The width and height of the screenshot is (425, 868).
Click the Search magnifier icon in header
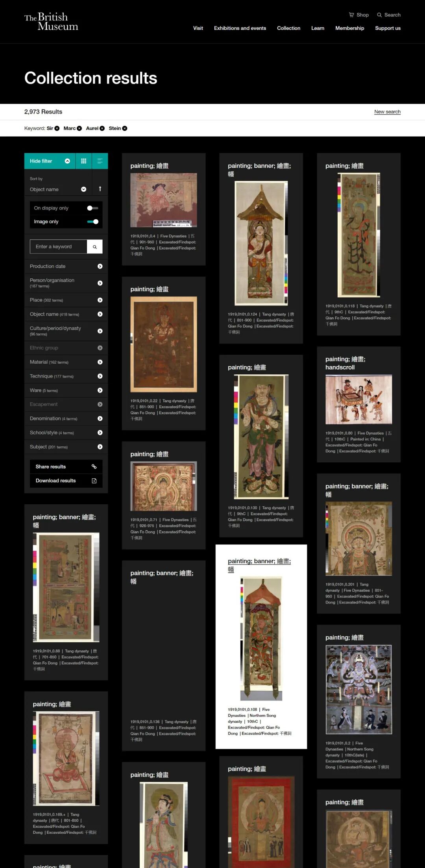(379, 15)
